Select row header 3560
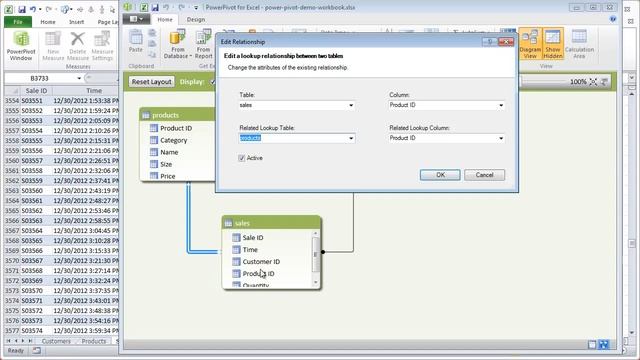The image size is (640, 360). click(x=12, y=160)
